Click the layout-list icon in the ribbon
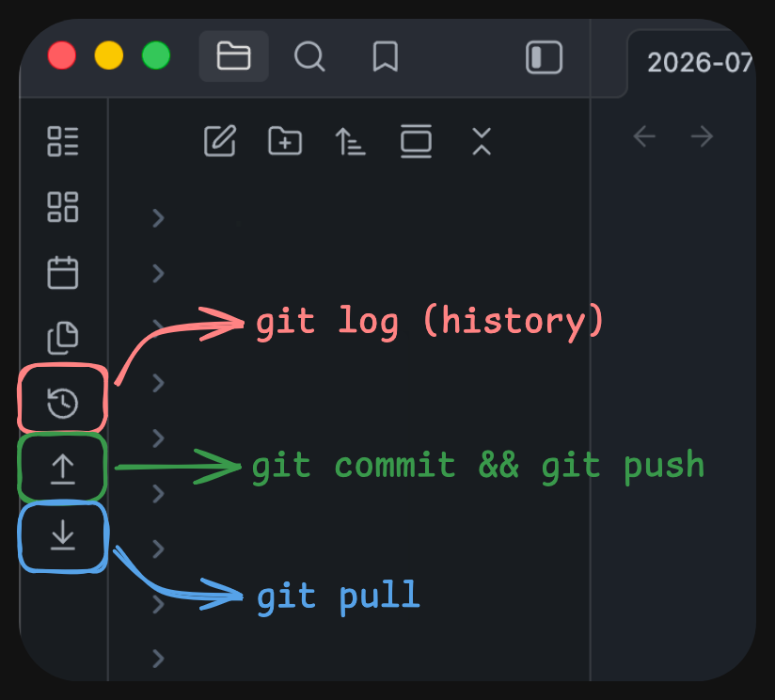This screenshot has height=700, width=775. (x=63, y=141)
